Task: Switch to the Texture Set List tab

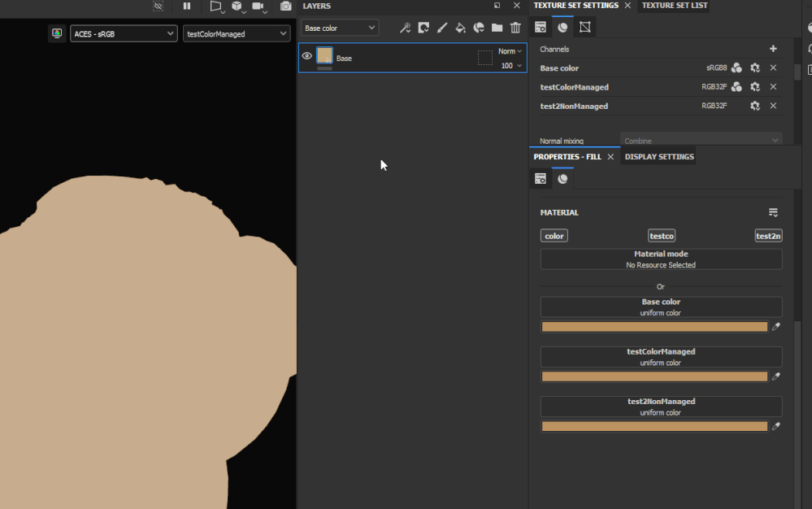Action: [675, 6]
